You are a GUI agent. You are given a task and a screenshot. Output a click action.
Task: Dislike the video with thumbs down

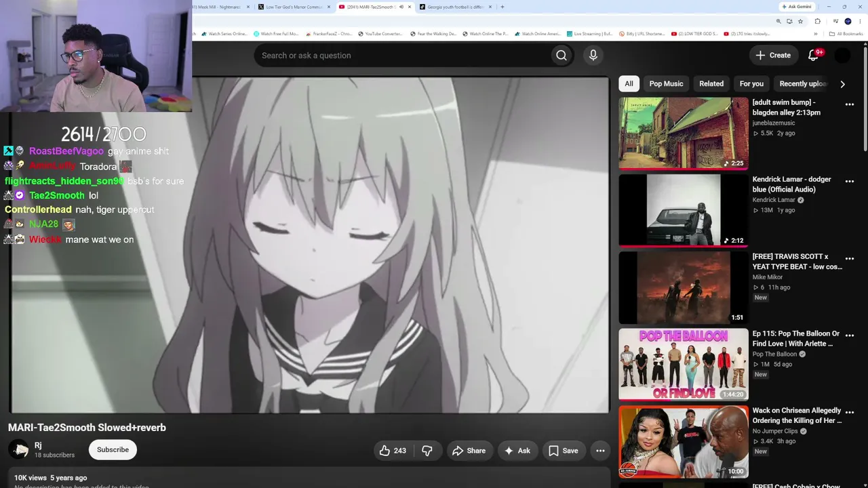[x=427, y=451]
